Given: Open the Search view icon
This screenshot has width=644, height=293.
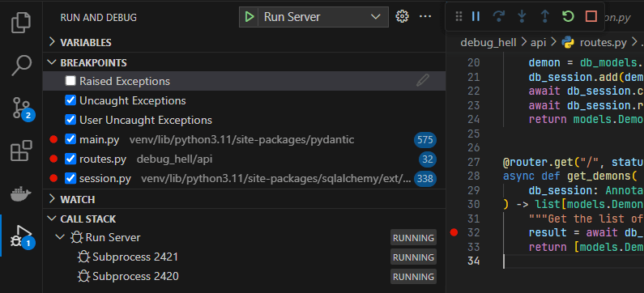Looking at the screenshot, I should coord(21,66).
